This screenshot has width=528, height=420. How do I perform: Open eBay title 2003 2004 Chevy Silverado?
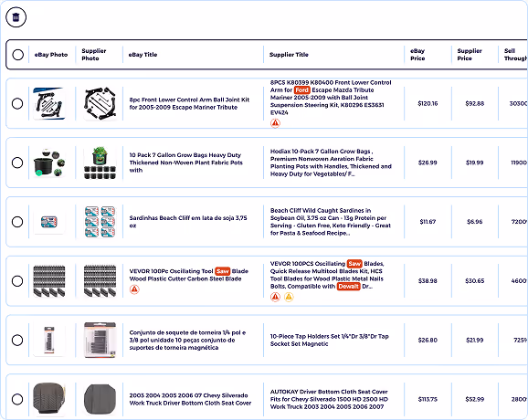tap(190, 399)
